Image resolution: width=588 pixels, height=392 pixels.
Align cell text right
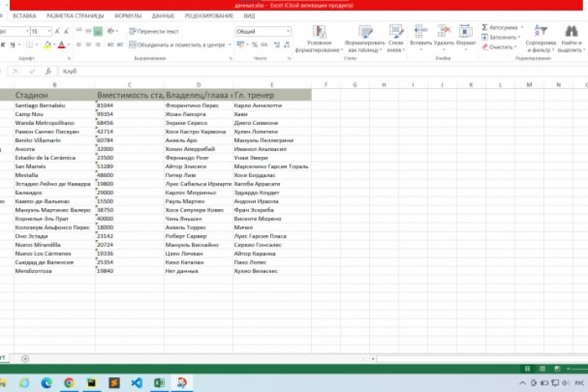pos(98,45)
